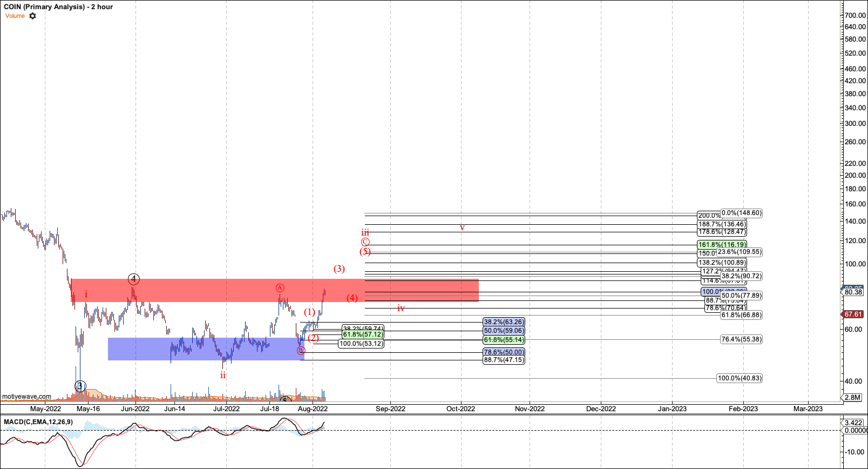Select the red (3) wave label
The image size is (868, 469).
(339, 269)
